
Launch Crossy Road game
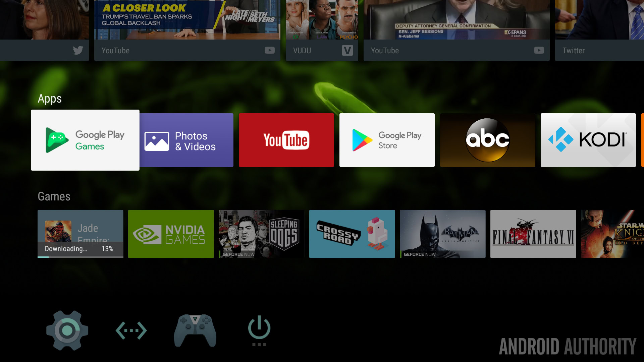pos(352,234)
